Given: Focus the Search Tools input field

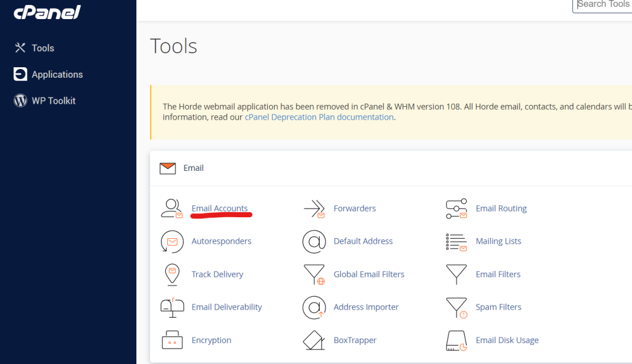Looking at the screenshot, I should (602, 5).
